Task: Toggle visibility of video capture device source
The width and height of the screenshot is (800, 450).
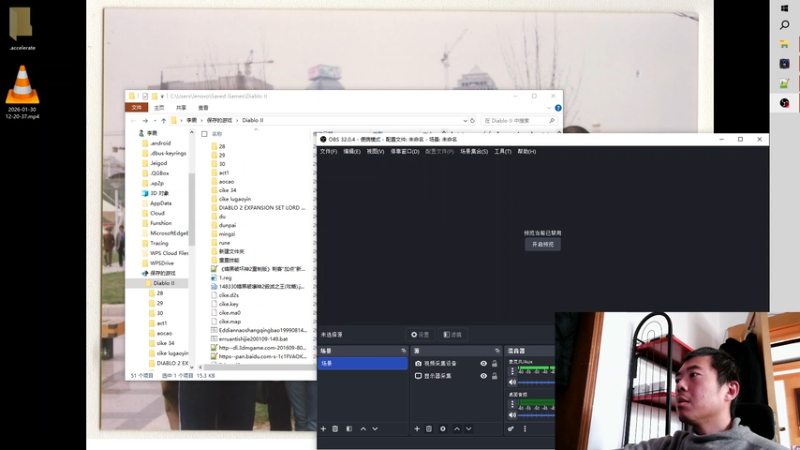Action: coord(483,363)
